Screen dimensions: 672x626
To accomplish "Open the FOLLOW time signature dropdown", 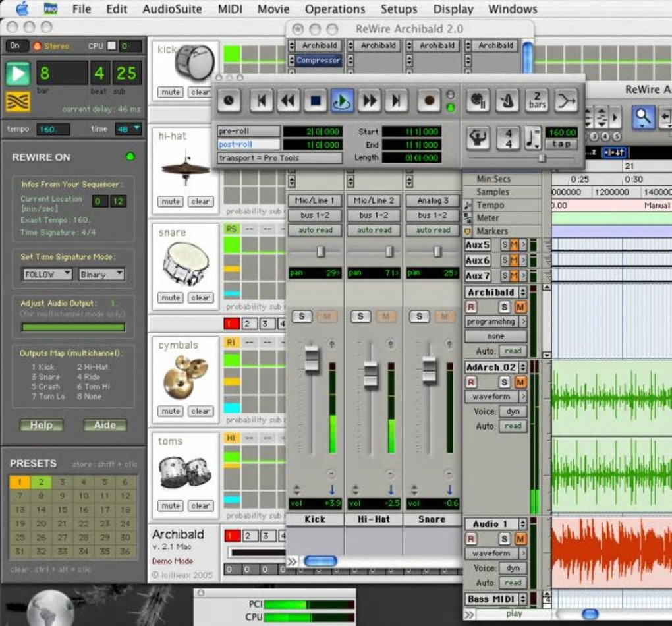I will pos(47,274).
